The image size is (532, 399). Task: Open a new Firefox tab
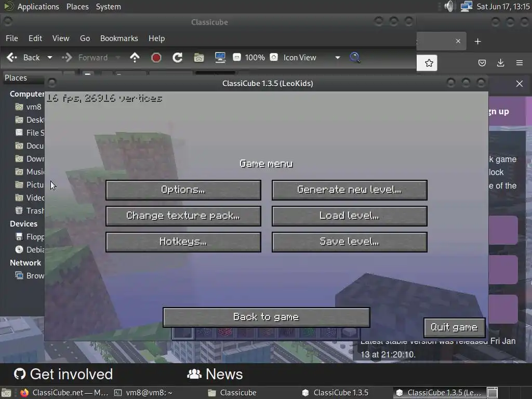point(478,42)
